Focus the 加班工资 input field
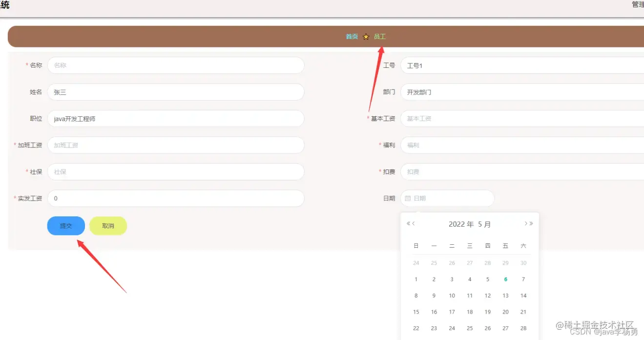This screenshot has height=340, width=644. coord(176,145)
